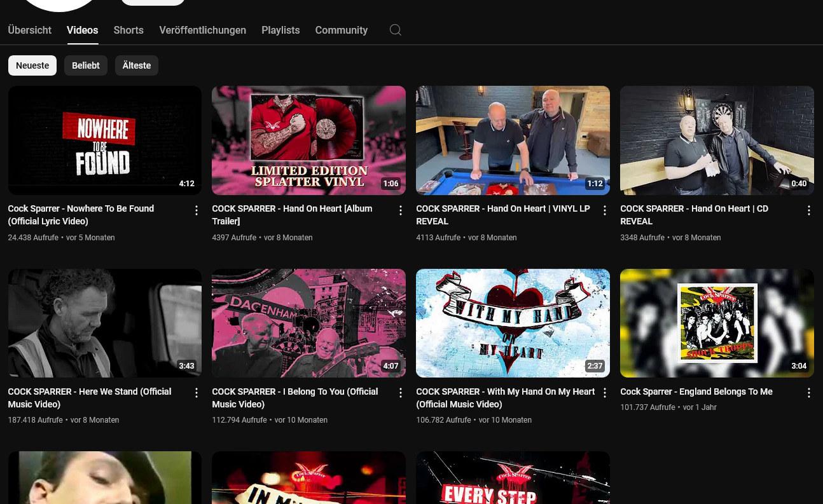Click the 4:07 duration badge
This screenshot has width=823, height=504.
[x=391, y=366]
